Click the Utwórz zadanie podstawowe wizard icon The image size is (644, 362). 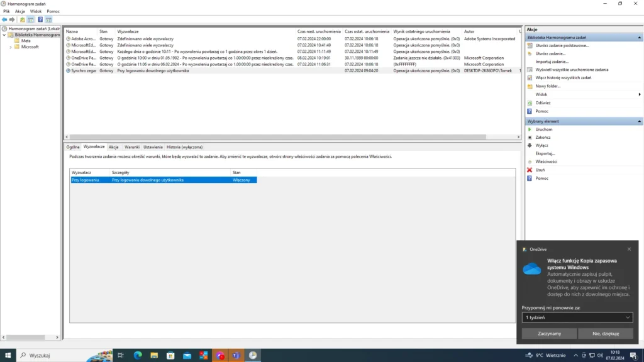tap(530, 46)
